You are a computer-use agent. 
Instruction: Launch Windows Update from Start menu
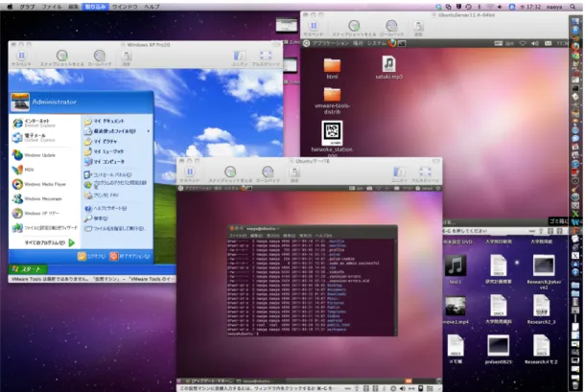35,154
